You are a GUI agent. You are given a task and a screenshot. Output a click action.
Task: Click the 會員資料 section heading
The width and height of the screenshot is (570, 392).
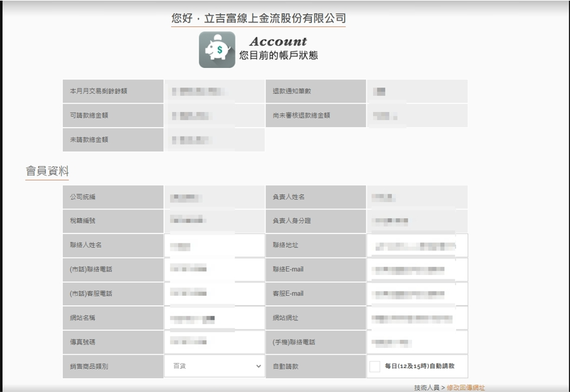pos(47,171)
